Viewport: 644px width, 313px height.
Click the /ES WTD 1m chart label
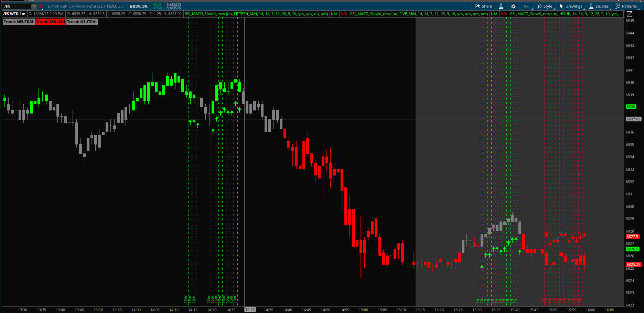tap(14, 14)
